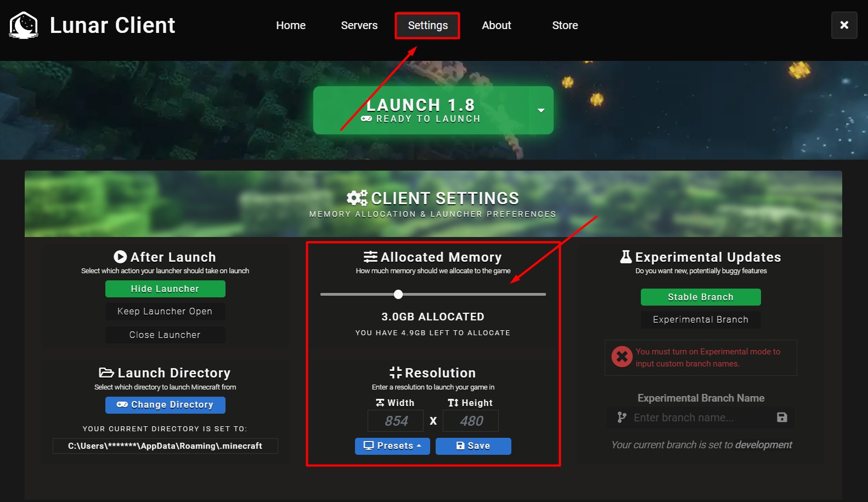Click 'YOU HAVE 4.9GB LEFT TO ALLOCATE' text

[433, 333]
